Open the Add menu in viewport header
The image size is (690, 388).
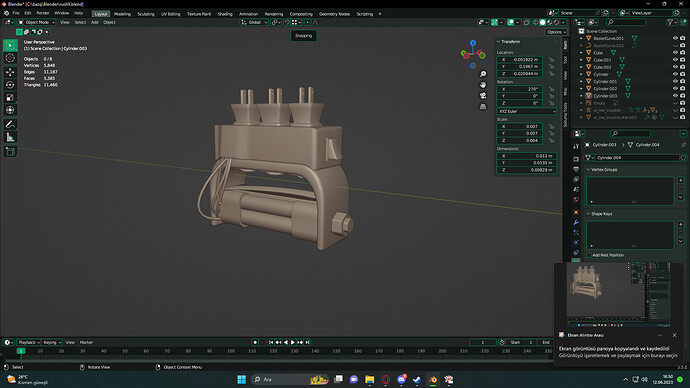point(95,22)
